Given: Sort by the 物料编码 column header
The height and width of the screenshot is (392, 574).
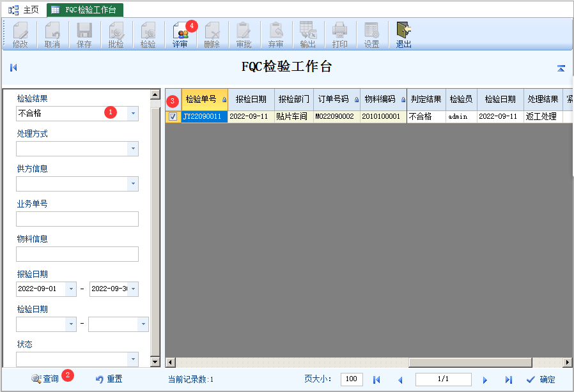Looking at the screenshot, I should pyautogui.click(x=384, y=100).
